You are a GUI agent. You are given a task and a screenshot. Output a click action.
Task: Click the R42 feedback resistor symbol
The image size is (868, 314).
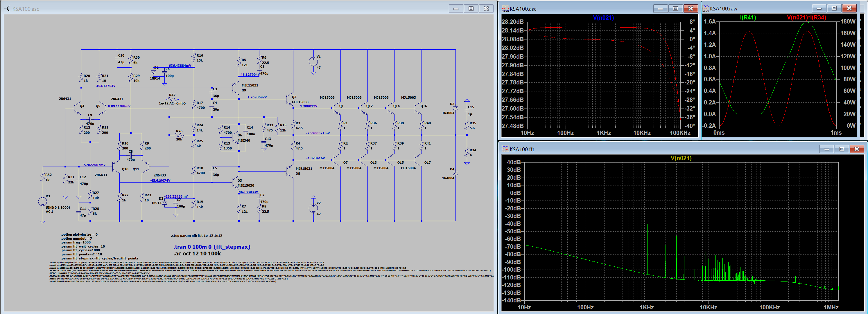coord(172,99)
